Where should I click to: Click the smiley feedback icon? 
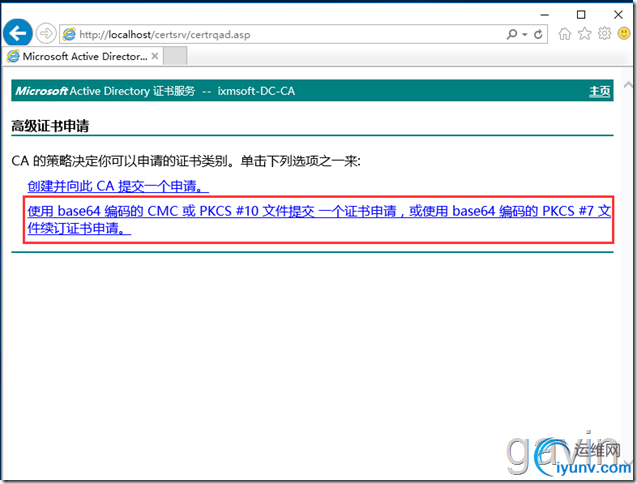(x=624, y=33)
